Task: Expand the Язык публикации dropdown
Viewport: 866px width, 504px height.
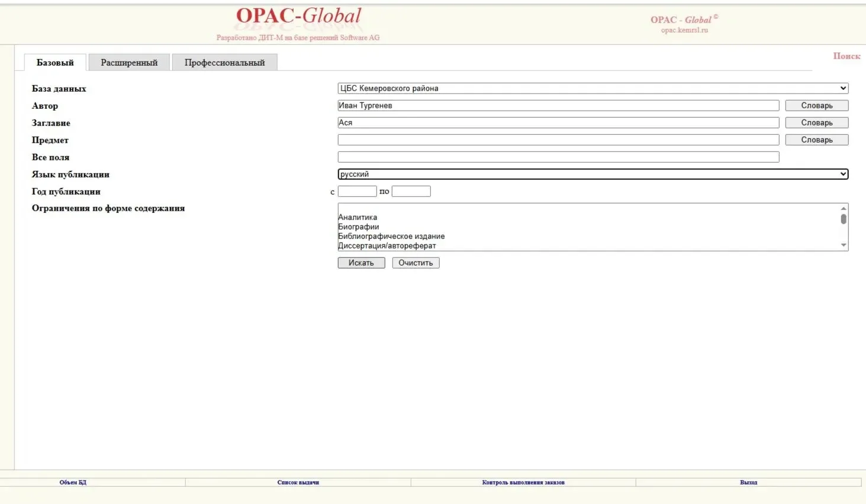Action: (x=593, y=174)
